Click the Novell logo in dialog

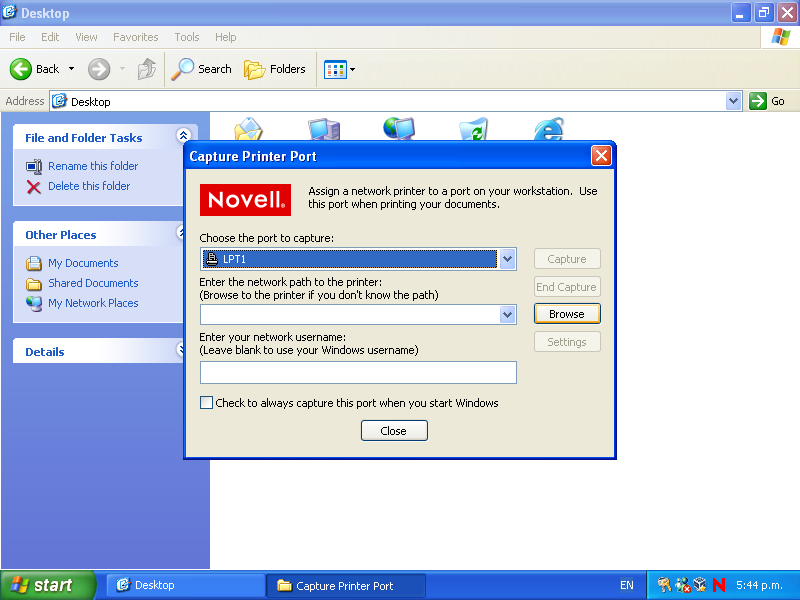pos(245,200)
